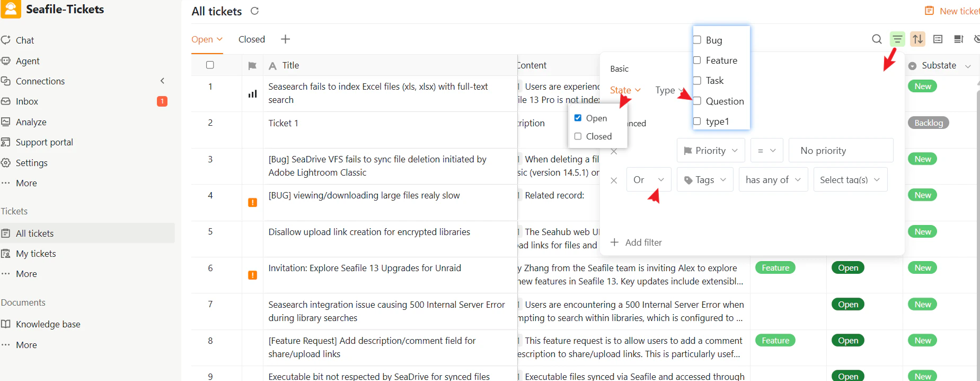Screen dimensions: 980x381
Task: Open Agent from the sidebar
Action: (x=28, y=61)
